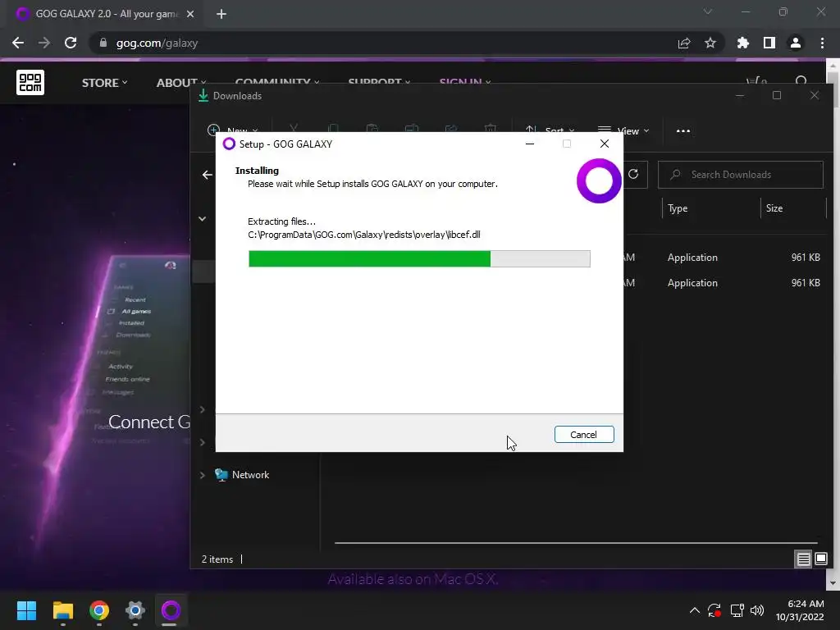Minimize the Setup - GOG GALAXY window
840x630 pixels.
click(x=530, y=144)
